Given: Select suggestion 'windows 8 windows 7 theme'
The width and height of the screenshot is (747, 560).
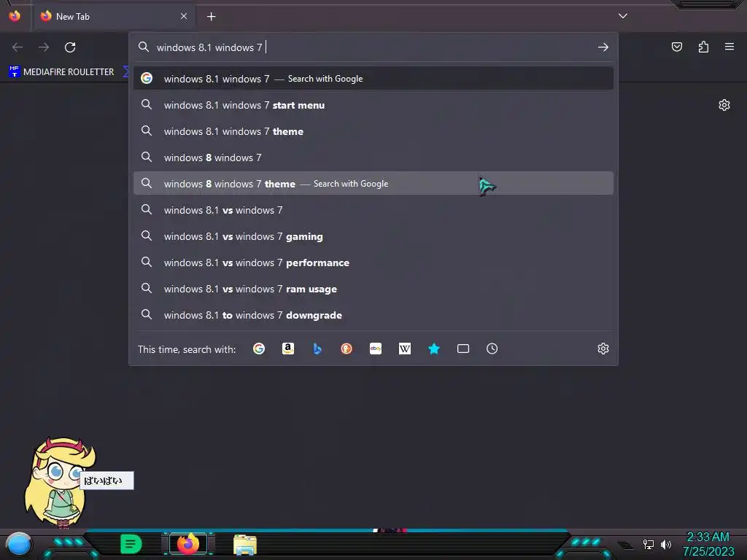Looking at the screenshot, I should pos(373,184).
